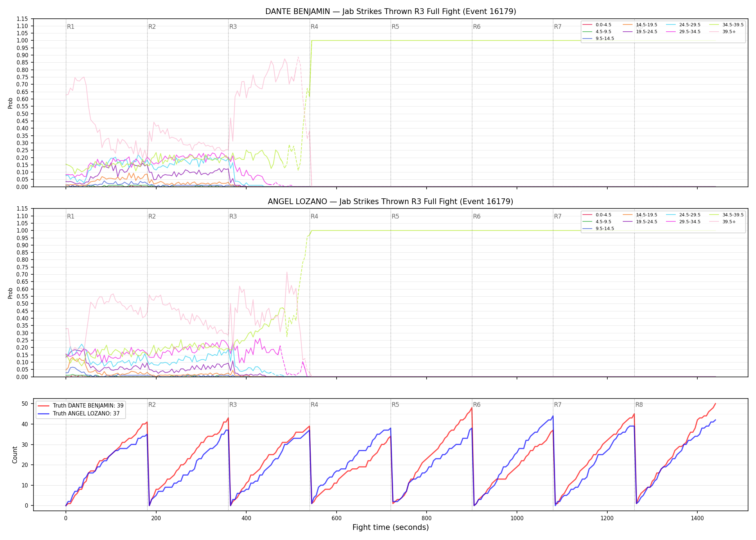Click the blue line swatch beside Truth ANGEL LOZANO
The width and height of the screenshot is (756, 540).
coord(44,414)
